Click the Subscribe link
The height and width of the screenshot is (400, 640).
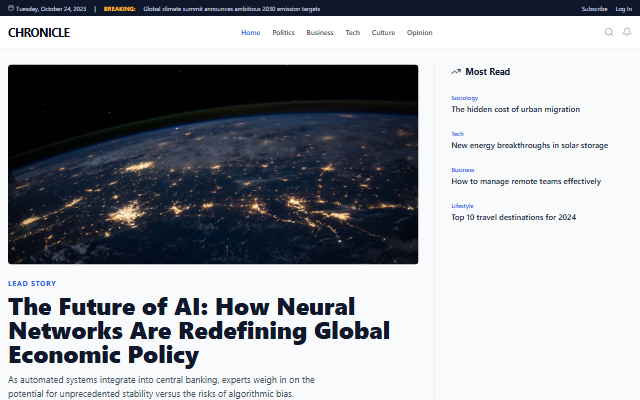tap(594, 9)
